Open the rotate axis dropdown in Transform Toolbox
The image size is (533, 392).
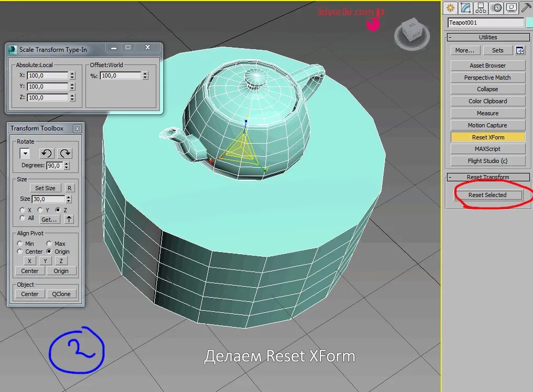(25, 154)
